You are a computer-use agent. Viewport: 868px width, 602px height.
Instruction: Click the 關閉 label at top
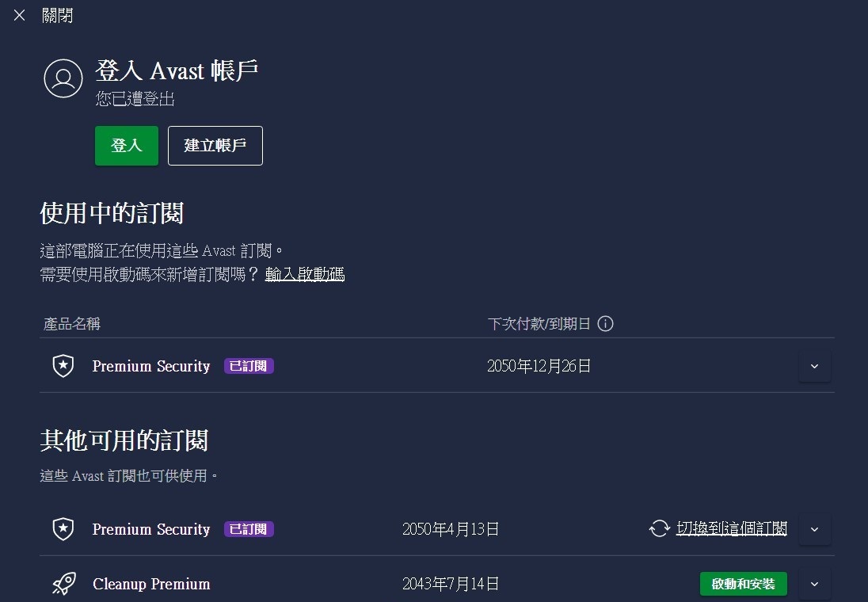point(57,16)
